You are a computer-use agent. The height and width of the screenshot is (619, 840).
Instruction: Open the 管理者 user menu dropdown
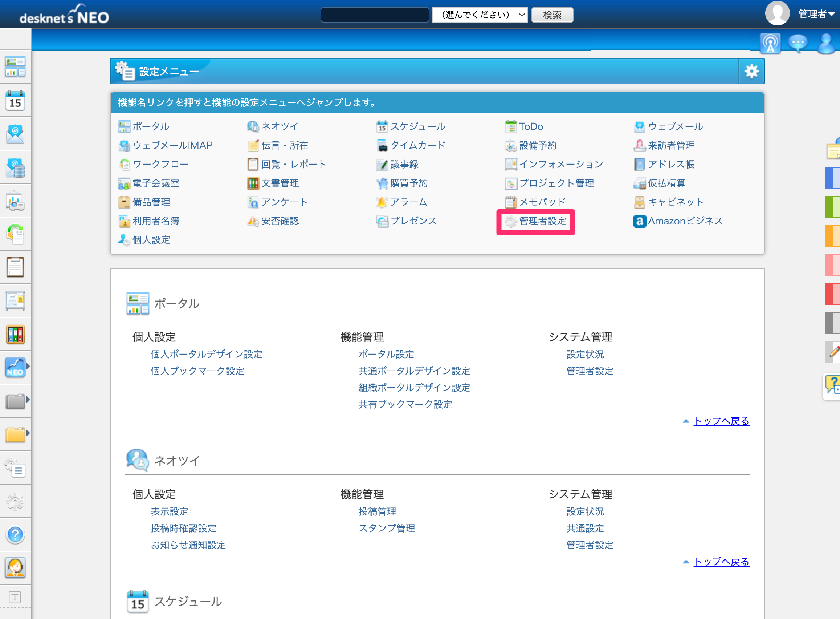816,14
